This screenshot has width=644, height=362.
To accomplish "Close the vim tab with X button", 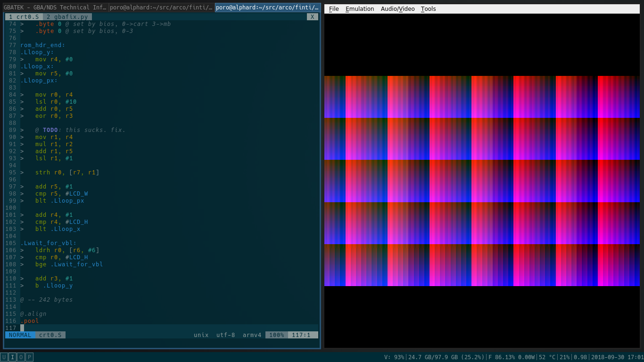I will (312, 16).
